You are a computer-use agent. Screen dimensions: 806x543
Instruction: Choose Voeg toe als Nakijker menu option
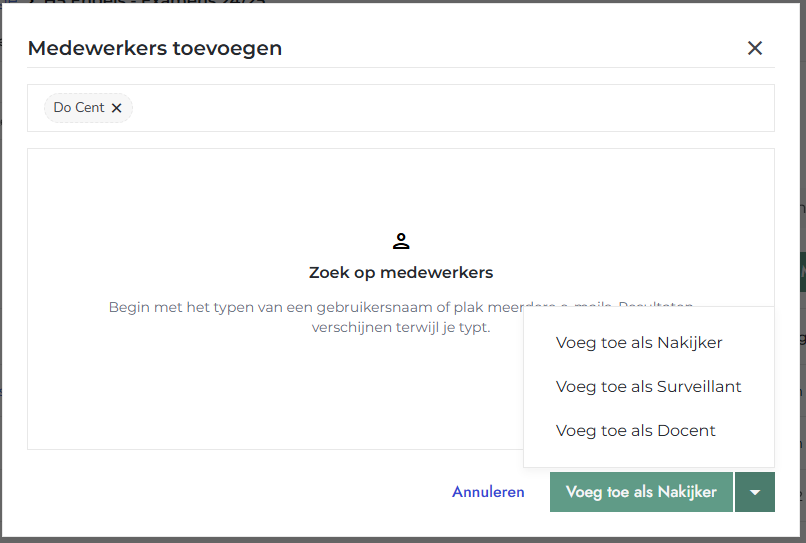(639, 343)
